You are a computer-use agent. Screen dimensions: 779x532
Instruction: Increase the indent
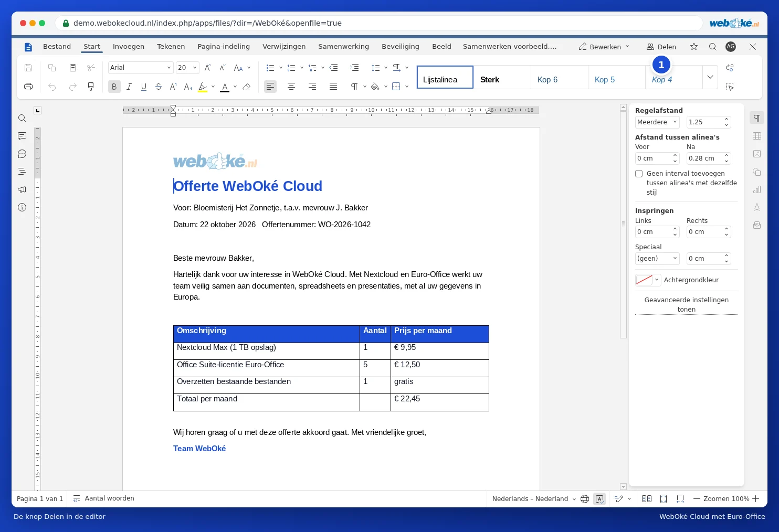[x=354, y=68]
